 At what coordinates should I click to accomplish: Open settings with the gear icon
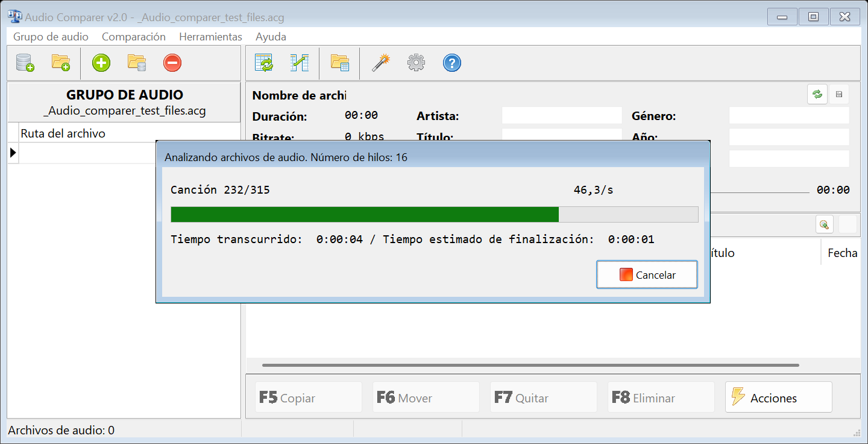pos(417,63)
